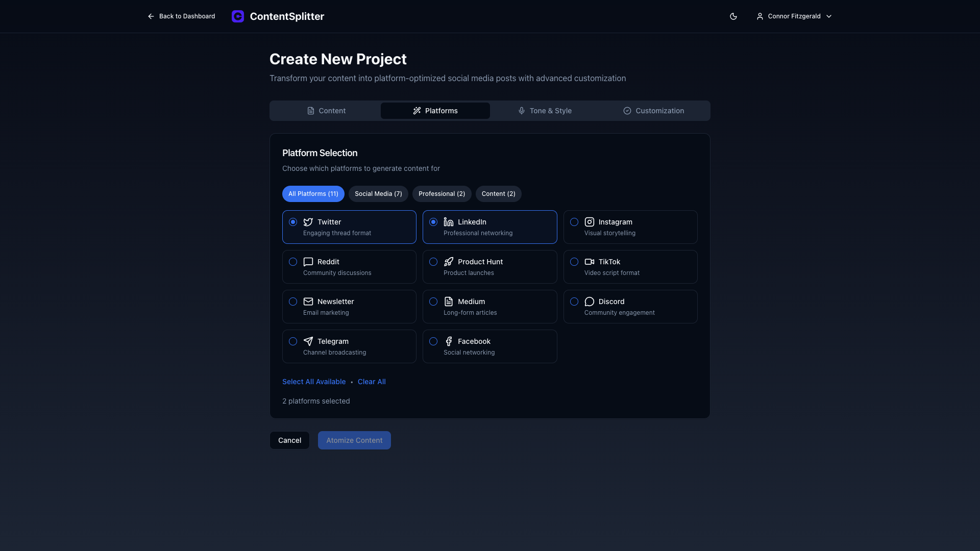Click the 'Platform Selection' heading
The width and height of the screenshot is (980, 551).
tap(320, 153)
